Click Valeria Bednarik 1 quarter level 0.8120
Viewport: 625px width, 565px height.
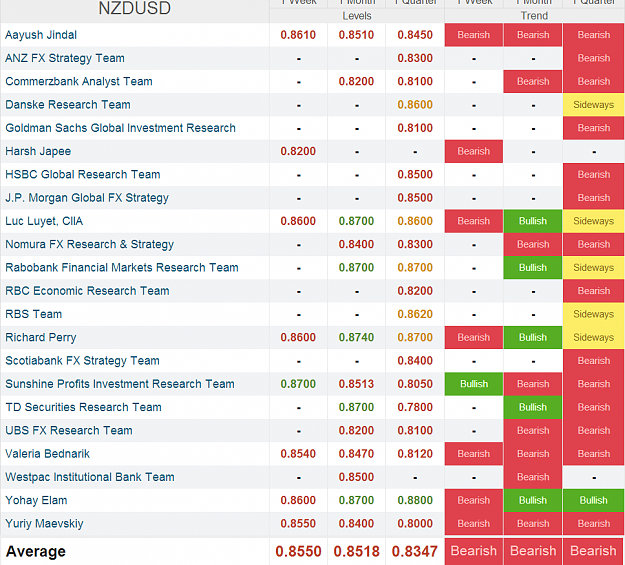[415, 454]
